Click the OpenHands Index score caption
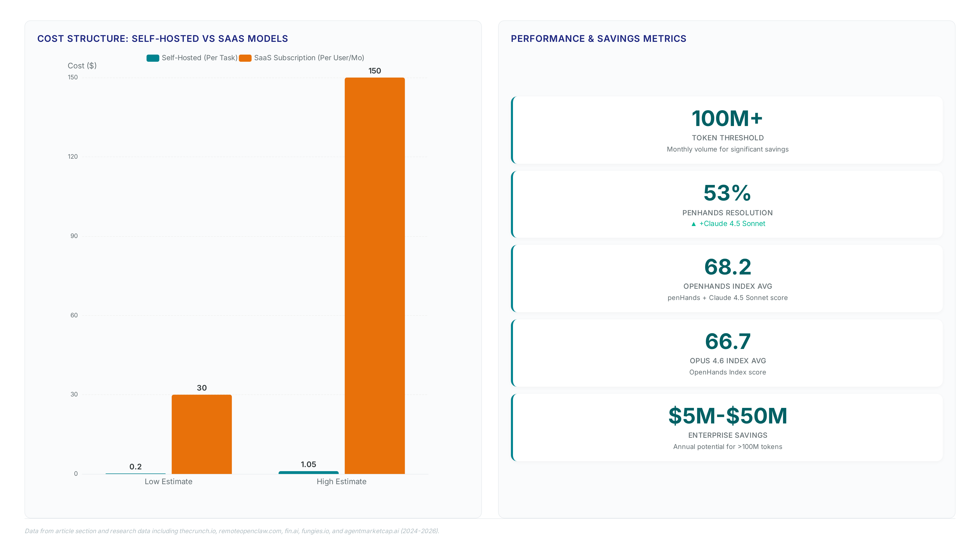Viewport: 980px width, 551px height. (x=727, y=372)
